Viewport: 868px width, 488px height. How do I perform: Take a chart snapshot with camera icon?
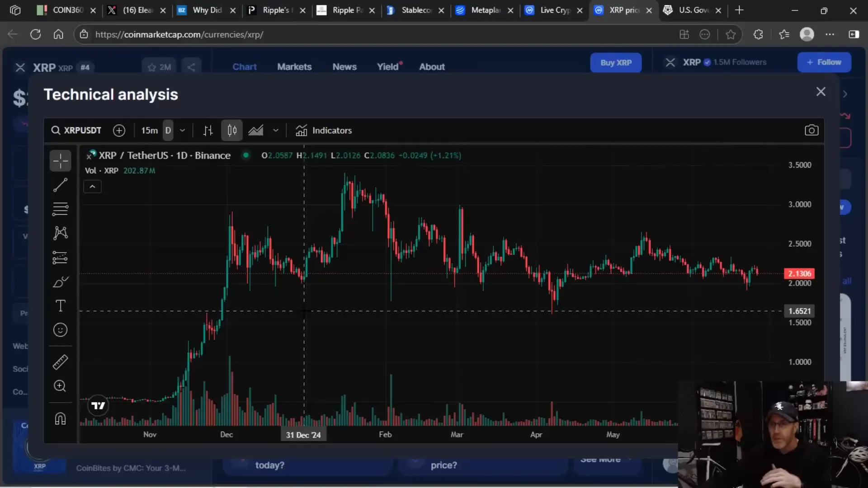(x=811, y=131)
